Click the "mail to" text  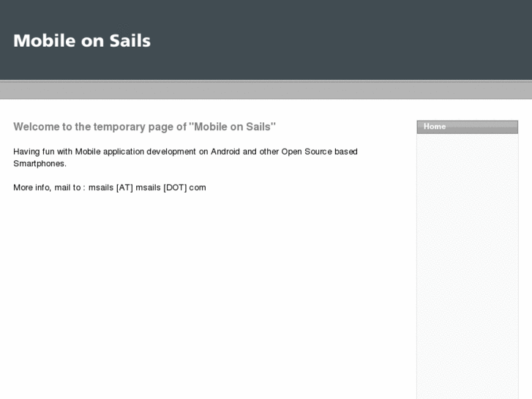coord(68,187)
